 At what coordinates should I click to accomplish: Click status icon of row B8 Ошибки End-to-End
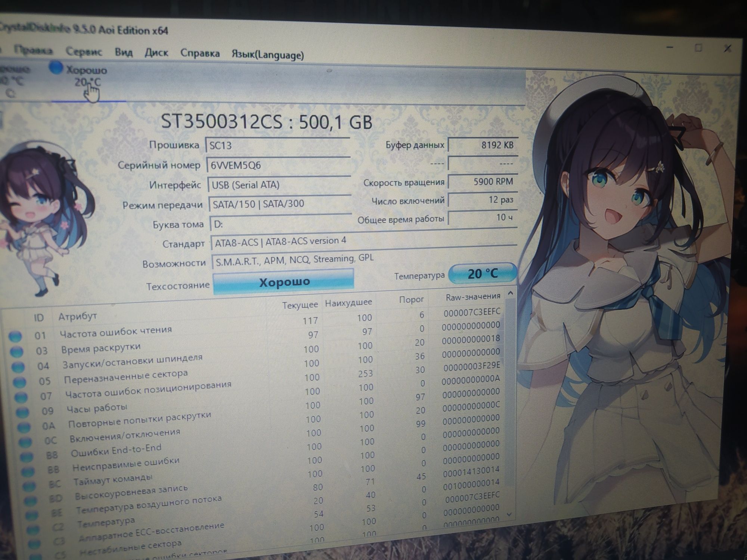tap(27, 457)
